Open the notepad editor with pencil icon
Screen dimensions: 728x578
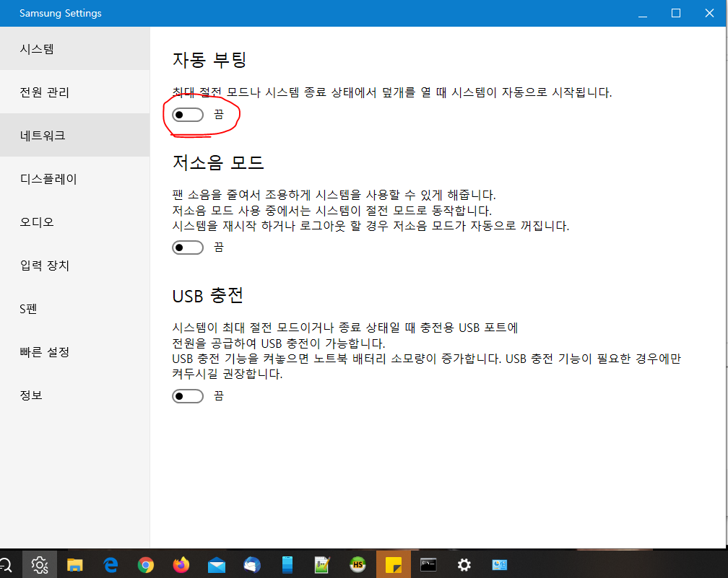[x=322, y=564]
